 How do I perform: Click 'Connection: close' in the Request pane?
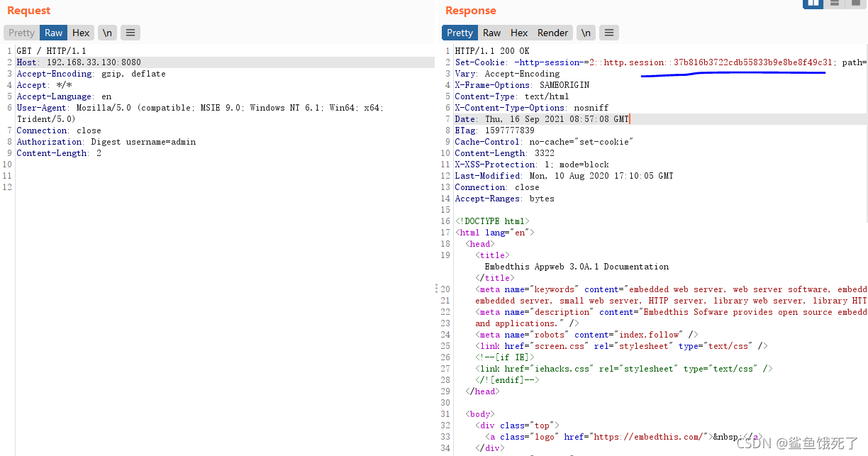click(59, 130)
